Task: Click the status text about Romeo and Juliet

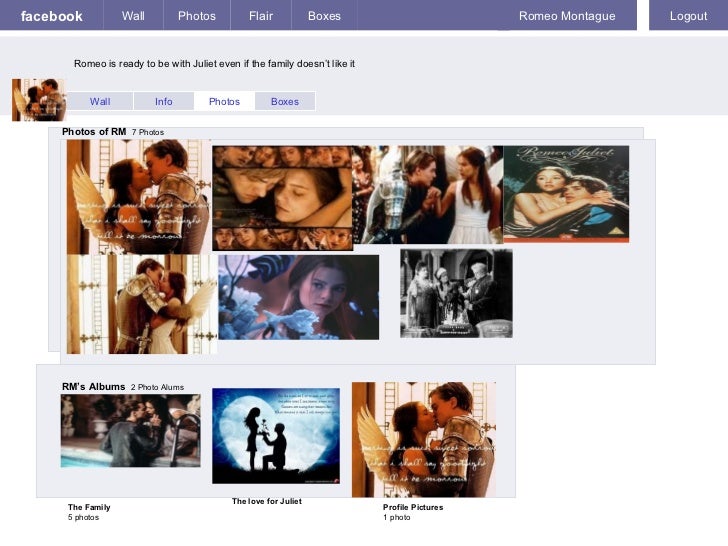Action: 214,64
